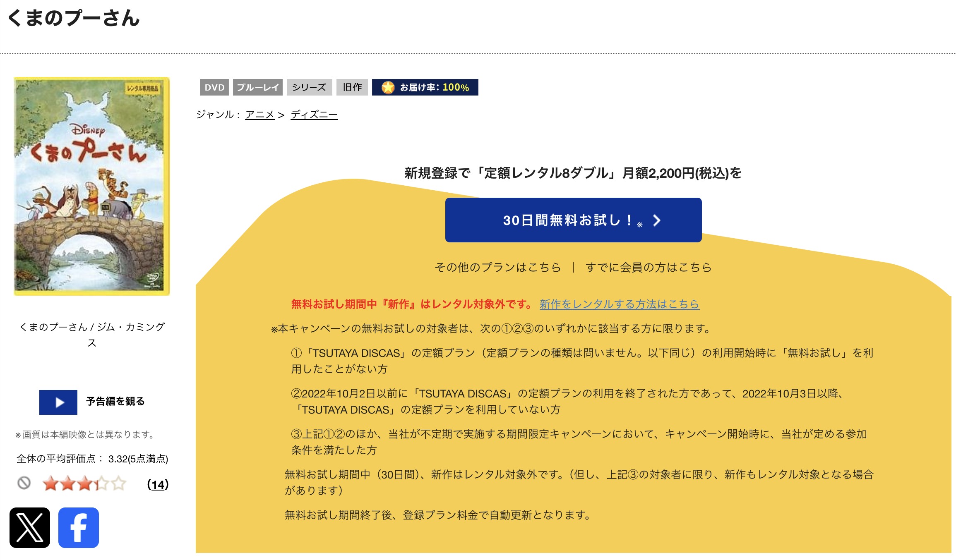Click the ※画質は本編映像とは異なります note
This screenshot has width=956, height=560.
(x=85, y=435)
